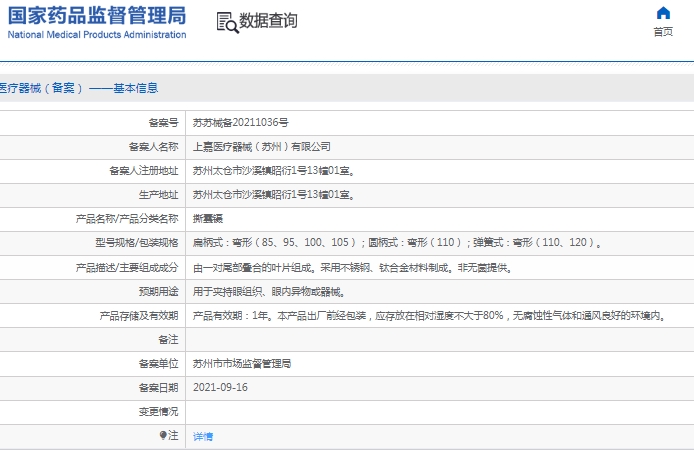Viewport: 694px width, 454px height.
Task: Click the 国家药品监督管理局 logo
Action: pos(97,15)
